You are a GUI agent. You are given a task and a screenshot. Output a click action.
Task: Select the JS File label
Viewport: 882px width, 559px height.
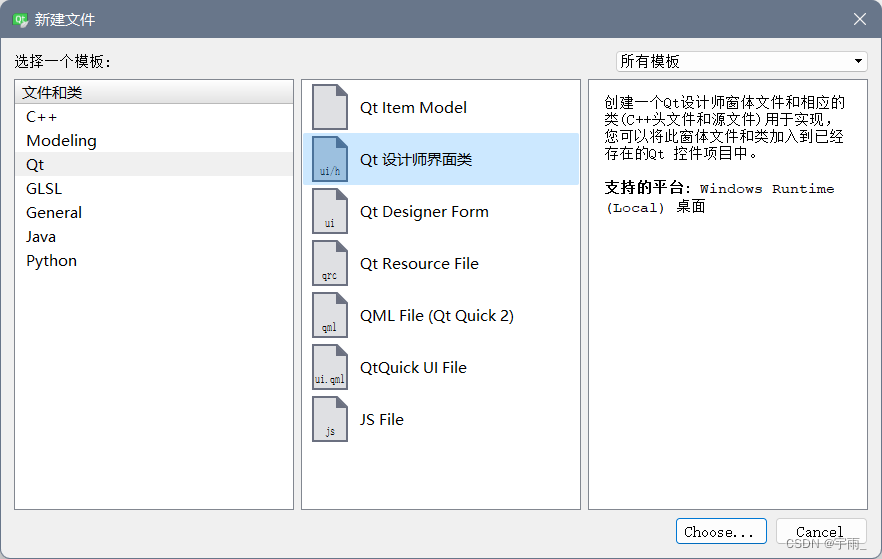tap(381, 420)
